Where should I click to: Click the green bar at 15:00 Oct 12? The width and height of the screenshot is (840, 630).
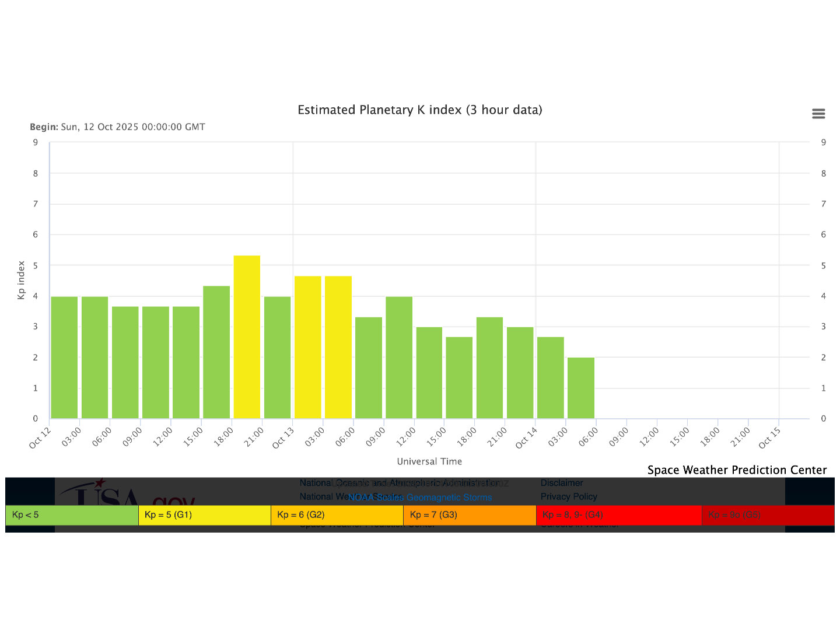[x=216, y=352]
